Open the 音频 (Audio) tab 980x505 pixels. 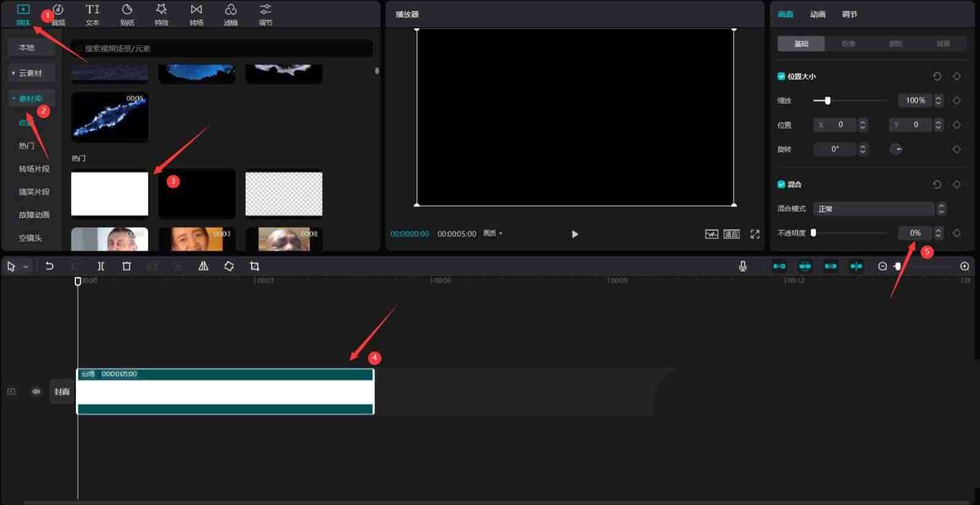tap(58, 14)
